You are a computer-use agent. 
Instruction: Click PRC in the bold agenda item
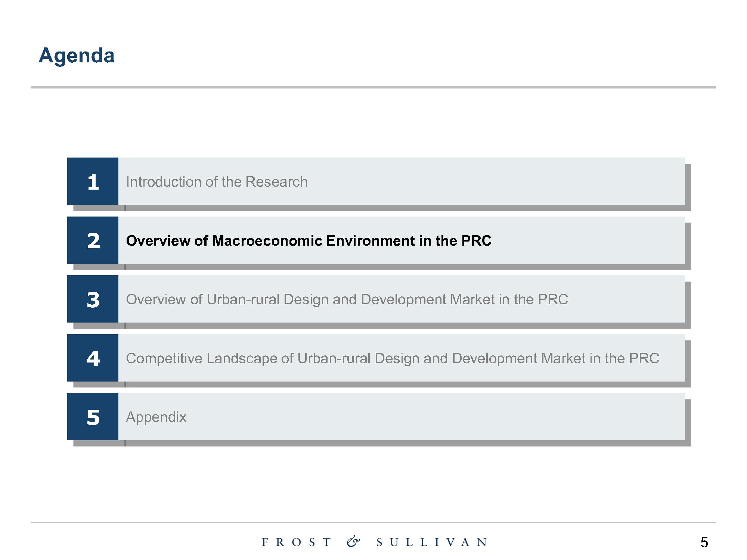[x=476, y=241]
